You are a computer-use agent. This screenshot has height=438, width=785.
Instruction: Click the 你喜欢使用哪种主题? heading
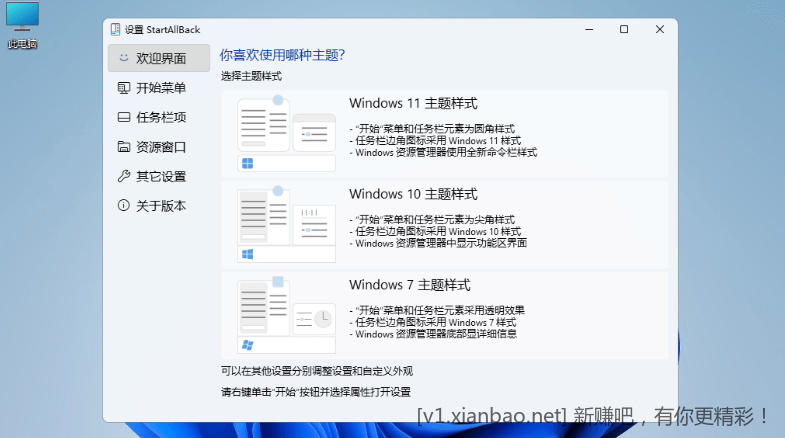(282, 55)
